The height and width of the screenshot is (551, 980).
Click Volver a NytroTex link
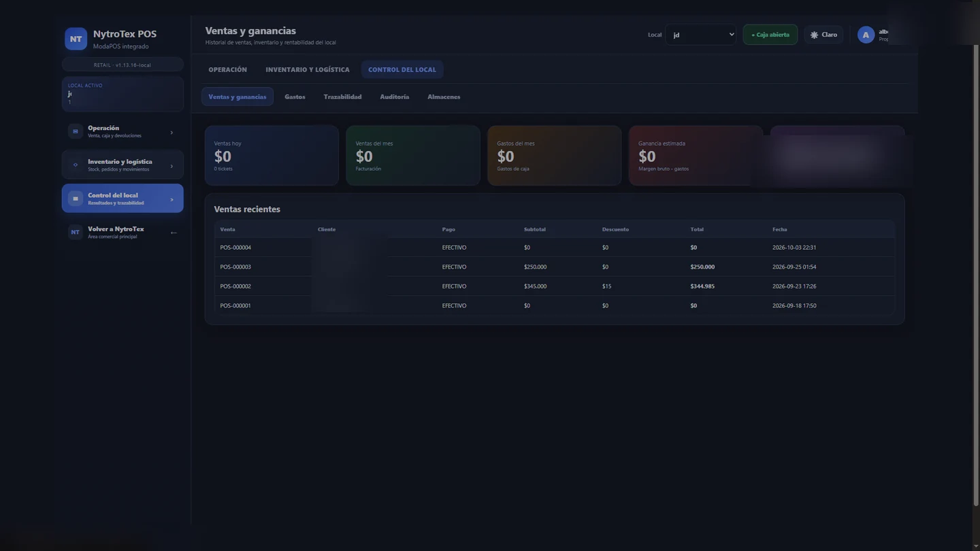point(122,232)
